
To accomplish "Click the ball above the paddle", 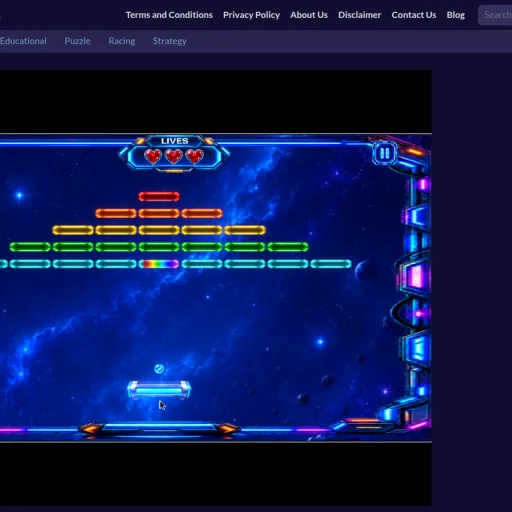I will click(x=159, y=369).
